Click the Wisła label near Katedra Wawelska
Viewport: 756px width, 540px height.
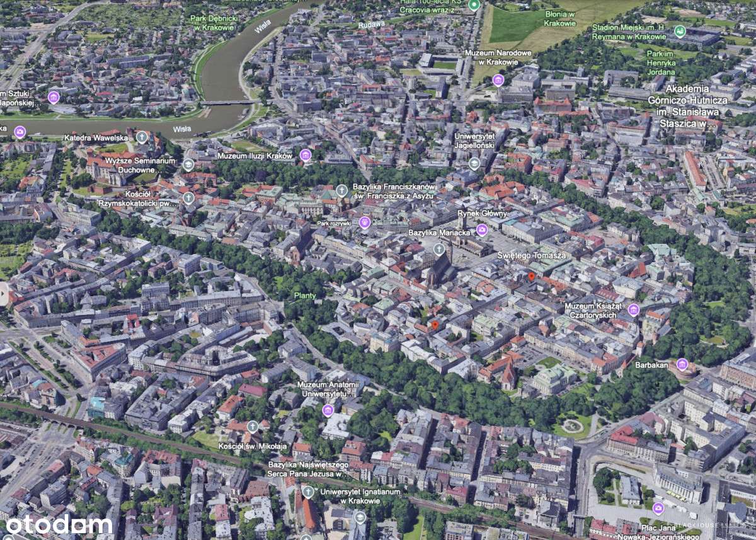182,129
